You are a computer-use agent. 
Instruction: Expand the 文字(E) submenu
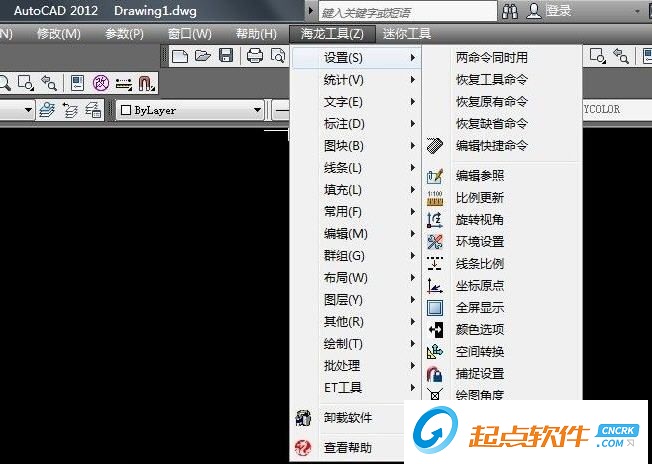[x=356, y=102]
